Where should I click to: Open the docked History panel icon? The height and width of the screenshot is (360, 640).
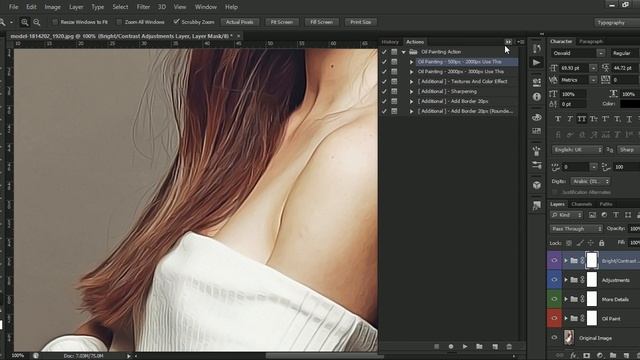pos(537,48)
